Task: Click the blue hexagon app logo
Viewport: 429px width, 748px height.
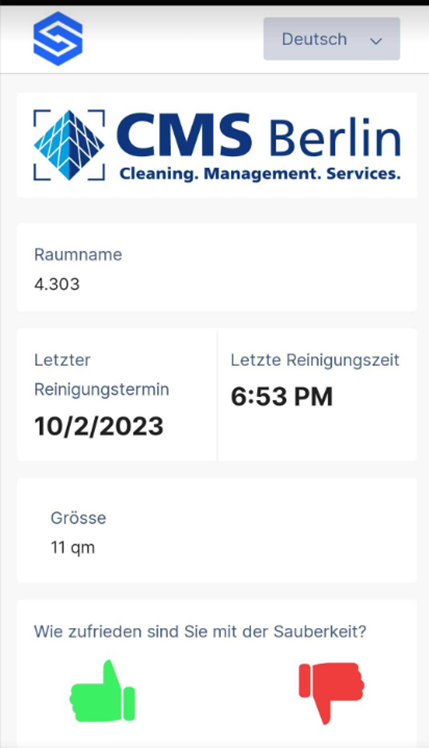Action: pyautogui.click(x=58, y=39)
